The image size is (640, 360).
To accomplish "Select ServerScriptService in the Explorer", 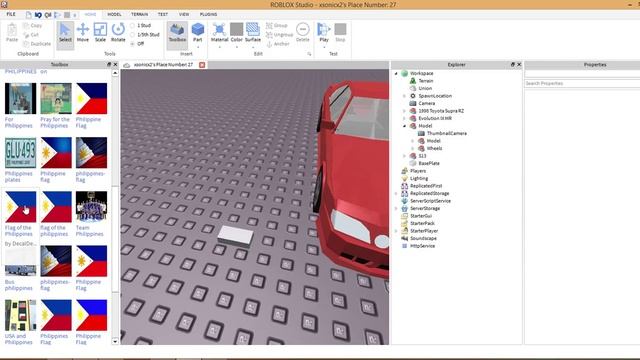I will [x=426, y=201].
